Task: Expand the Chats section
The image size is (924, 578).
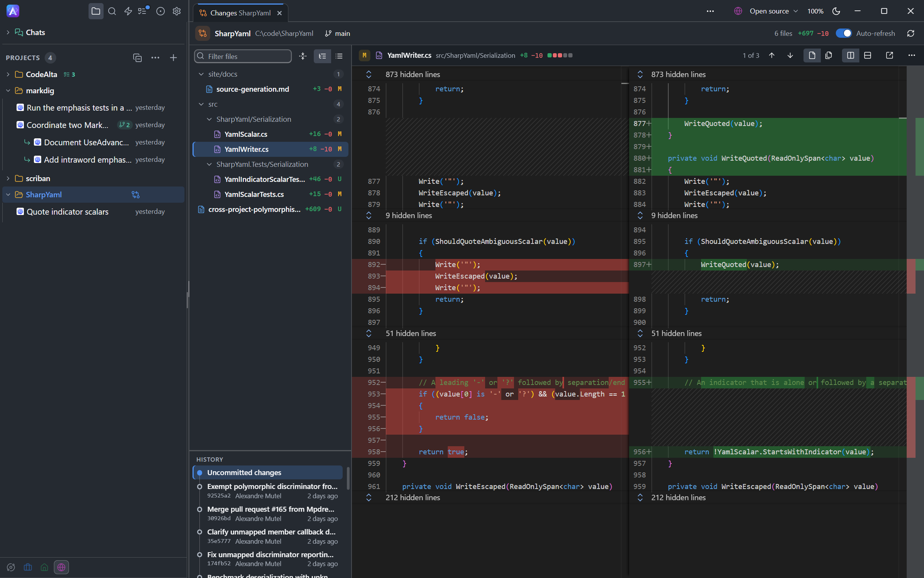Action: pos(8,32)
